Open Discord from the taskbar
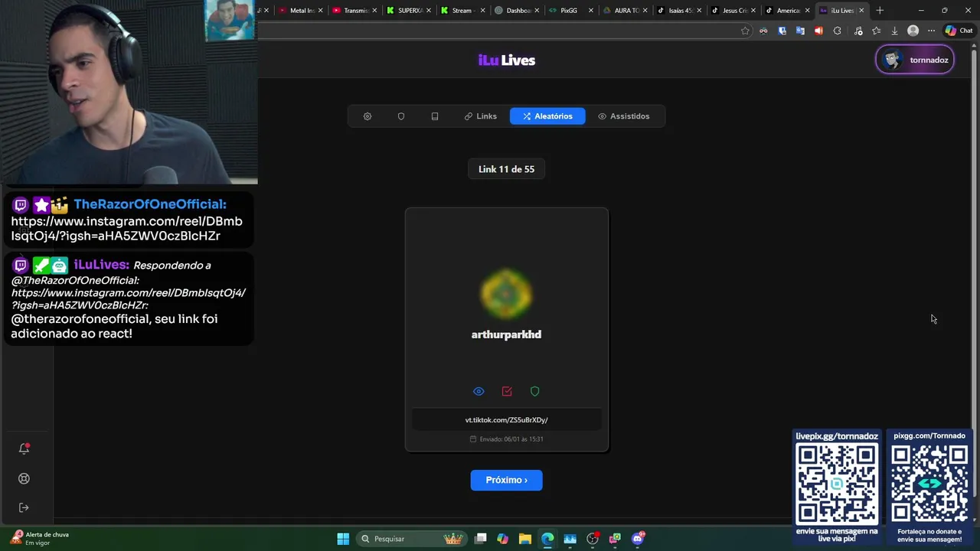Image resolution: width=980 pixels, height=551 pixels. [638, 539]
